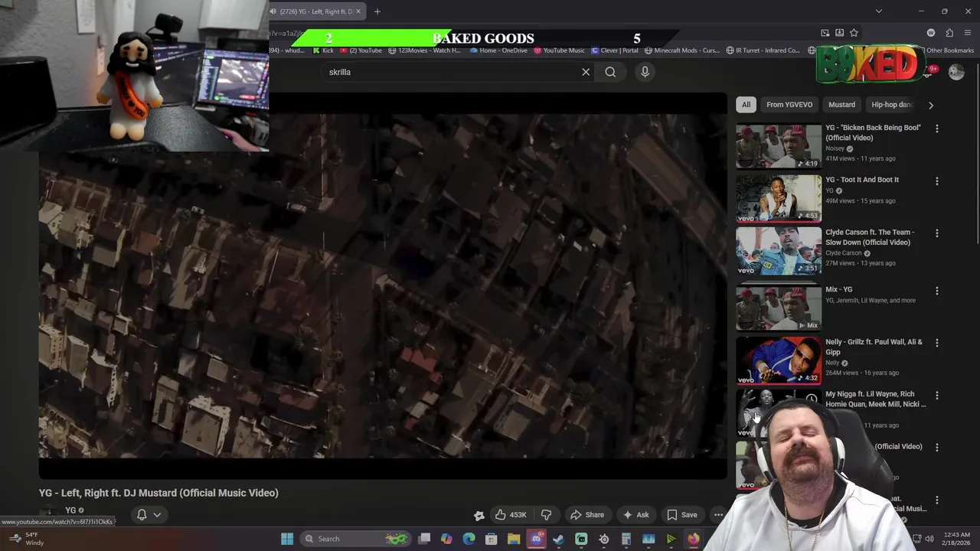Like the video with 453K likes
This screenshot has width=980, height=551.
click(x=511, y=515)
